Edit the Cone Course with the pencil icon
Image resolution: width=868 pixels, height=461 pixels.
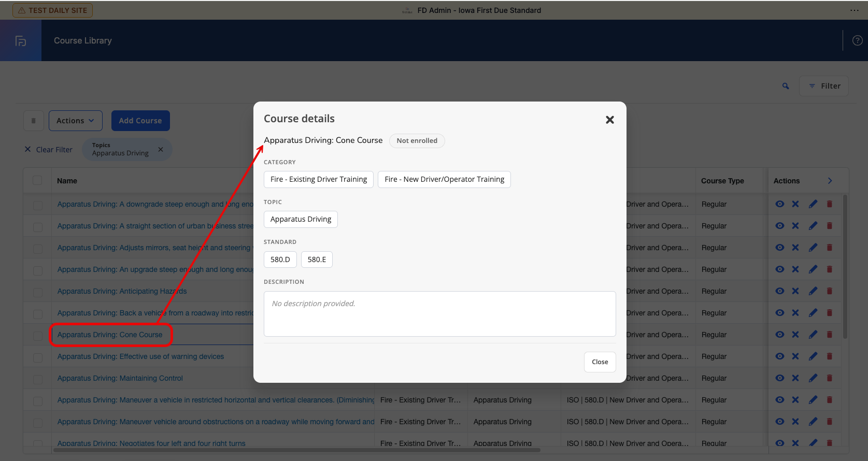point(813,335)
